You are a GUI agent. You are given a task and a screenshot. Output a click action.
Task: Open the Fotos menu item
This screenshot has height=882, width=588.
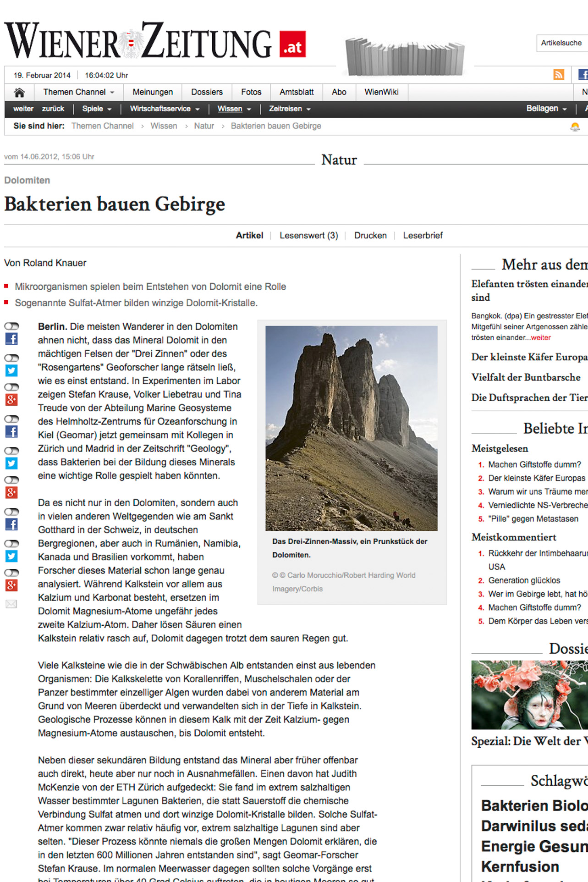pyautogui.click(x=251, y=92)
